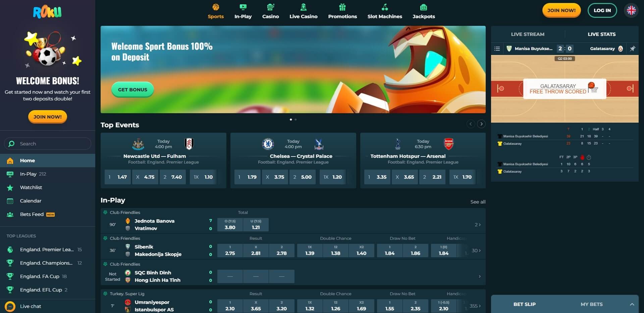Select draw odds 3.75 for Chelsea match
This screenshot has width=644, height=313.
coord(275,177)
